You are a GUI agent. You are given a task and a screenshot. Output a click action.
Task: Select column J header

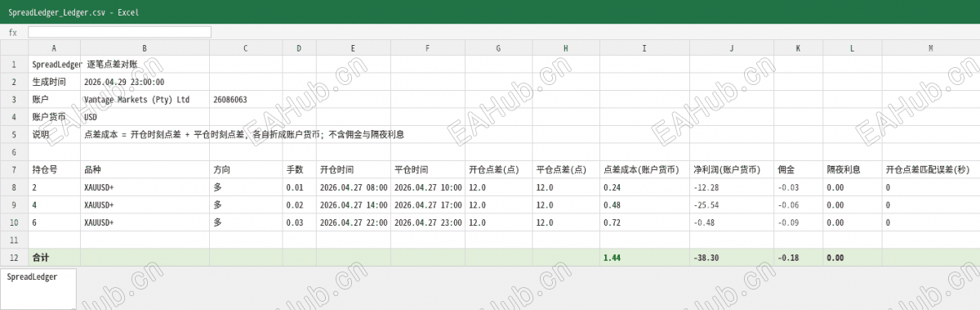pyautogui.click(x=732, y=48)
